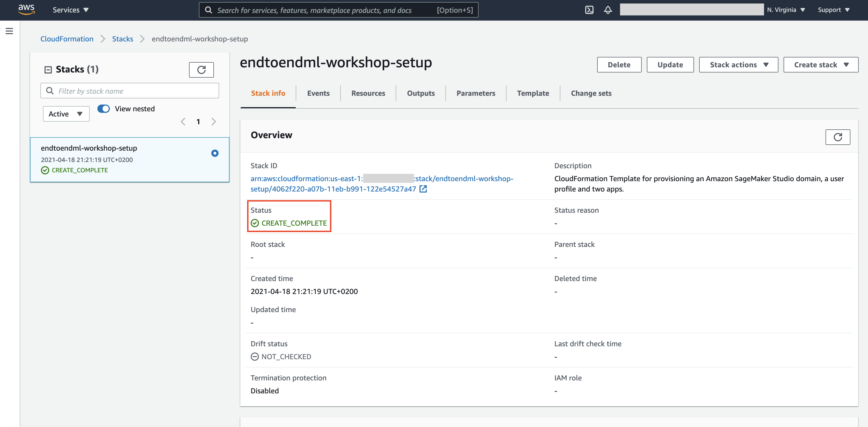Click the Last drift check time label

pyautogui.click(x=588, y=344)
